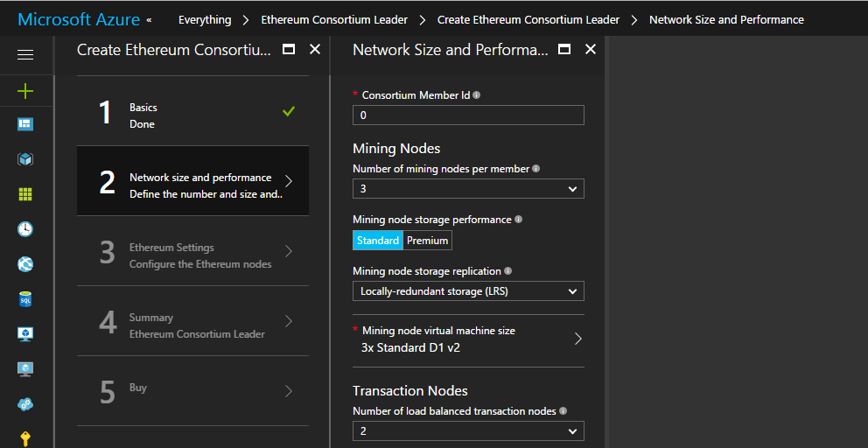Open Mining node virtual machine size selector
This screenshot has width=868, height=448.
tap(468, 339)
